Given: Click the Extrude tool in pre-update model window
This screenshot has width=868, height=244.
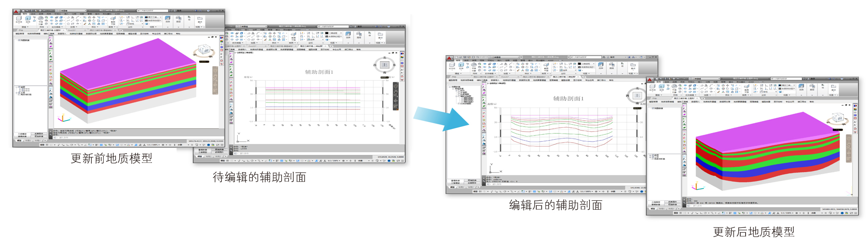Looking at the screenshot, I should tap(28, 19).
